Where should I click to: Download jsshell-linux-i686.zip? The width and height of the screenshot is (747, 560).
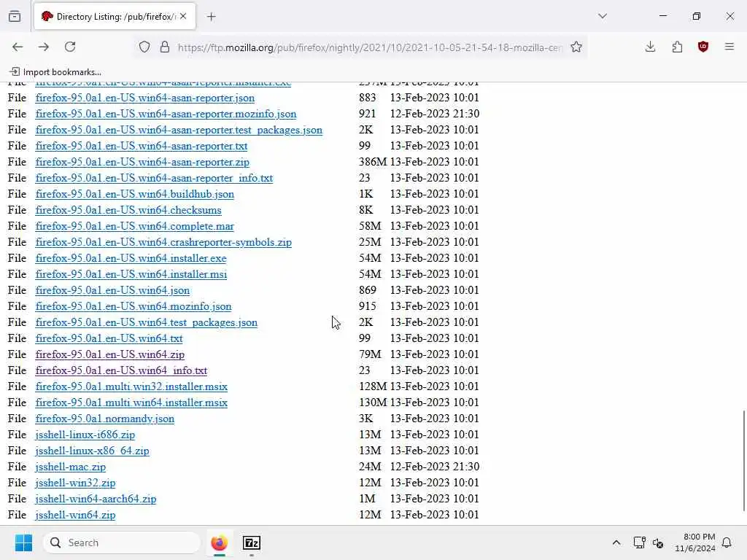(85, 435)
